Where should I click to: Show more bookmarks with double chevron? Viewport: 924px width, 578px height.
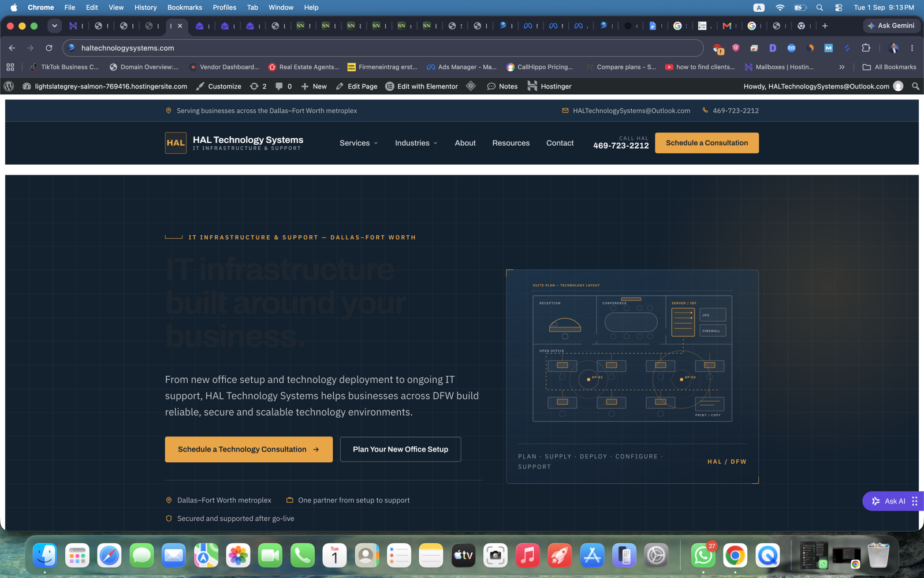(841, 67)
